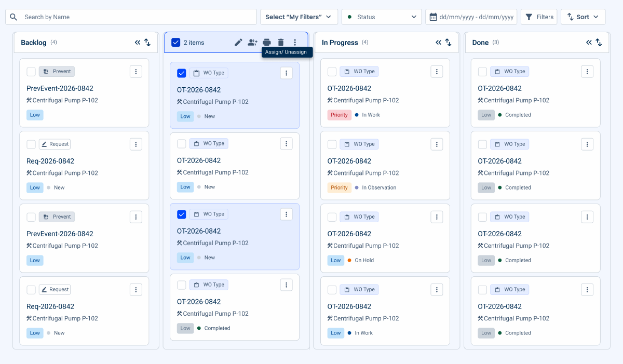Sort the Backlog column cards
Image resolution: width=623 pixels, height=364 pixels.
tap(147, 43)
